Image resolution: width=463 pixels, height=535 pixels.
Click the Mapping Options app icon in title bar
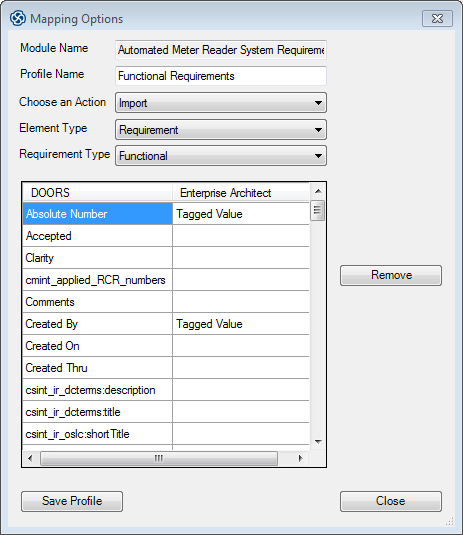tap(17, 18)
